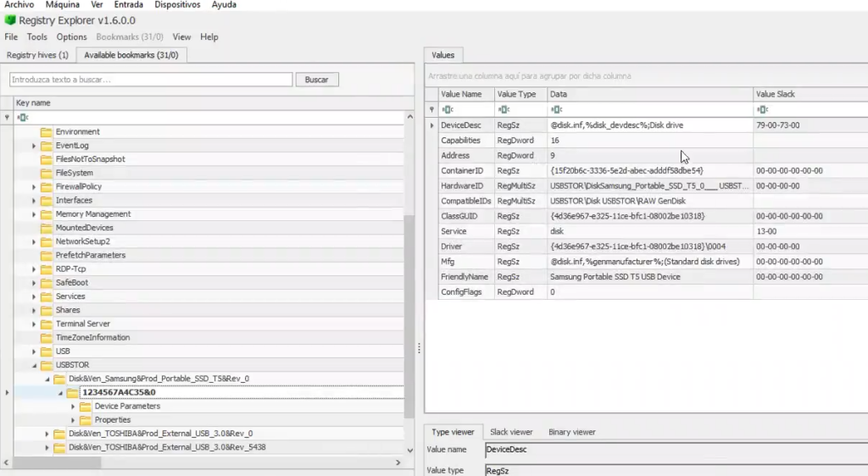This screenshot has height=476, width=868.
Task: Switch to the Registry hives tab
Action: coord(37,55)
